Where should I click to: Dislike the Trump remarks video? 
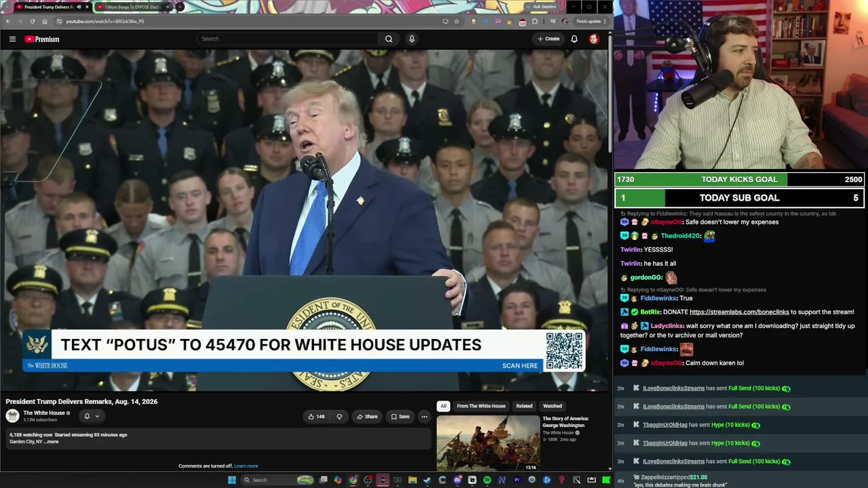[339, 417]
